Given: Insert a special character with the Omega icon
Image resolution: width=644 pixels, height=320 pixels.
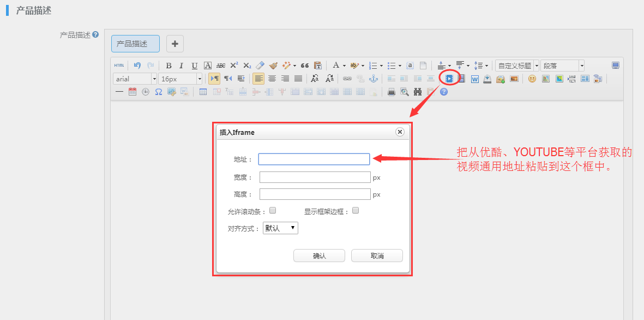Looking at the screenshot, I should [159, 92].
